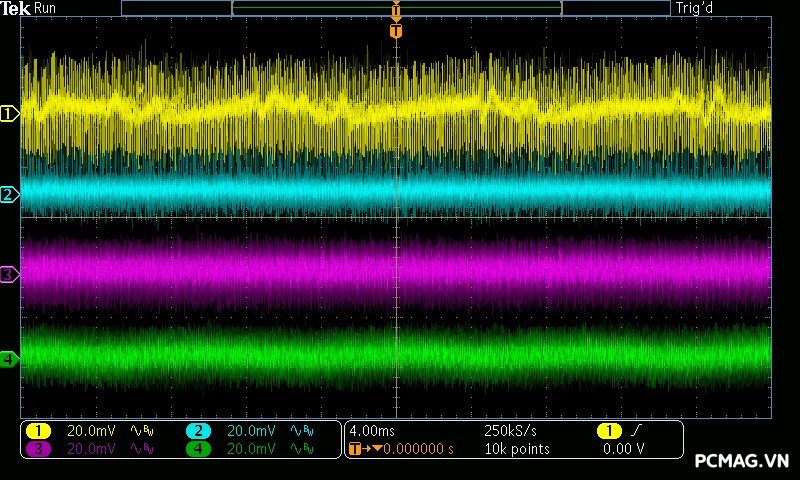Viewport: 800px width, 480px height.
Task: Click the trigger delay 0.000000 s readout
Action: pos(418,449)
